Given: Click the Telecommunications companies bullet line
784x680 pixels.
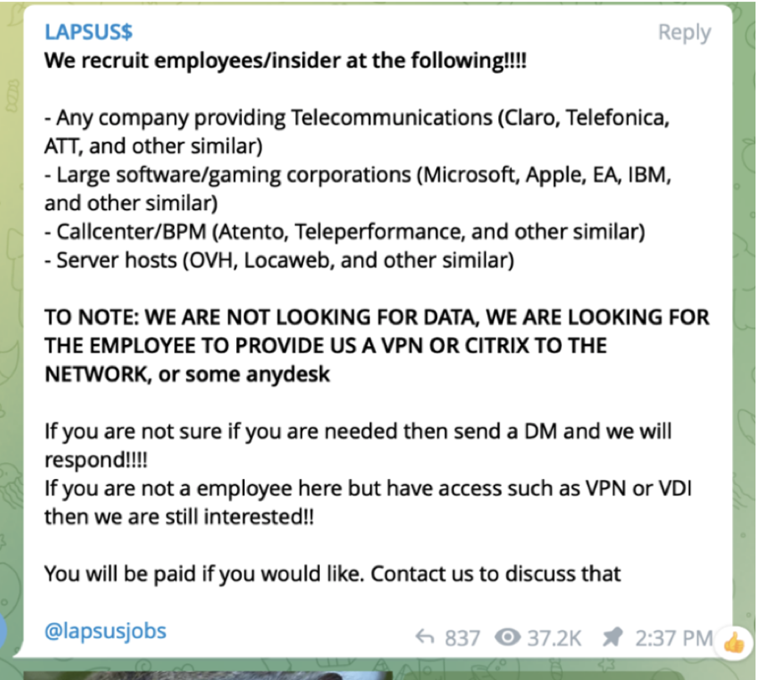Looking at the screenshot, I should pyautogui.click(x=356, y=131).
